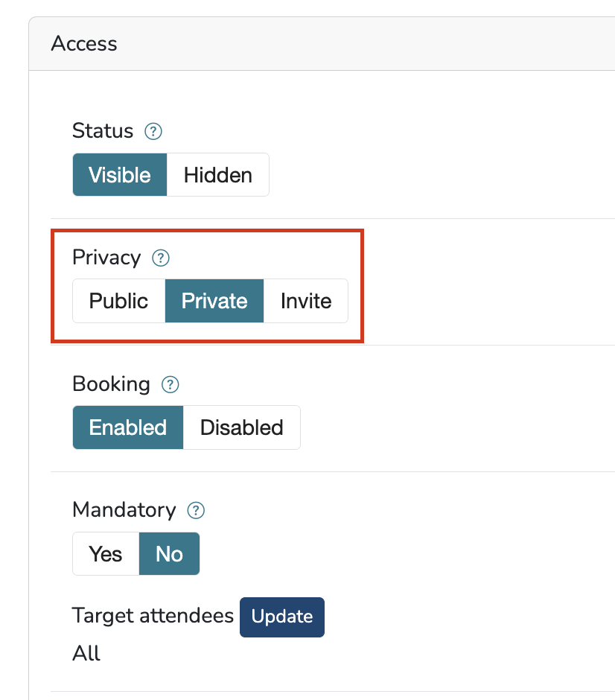The height and width of the screenshot is (700, 615).
Task: Show help for the Booking setting
Action: (171, 385)
